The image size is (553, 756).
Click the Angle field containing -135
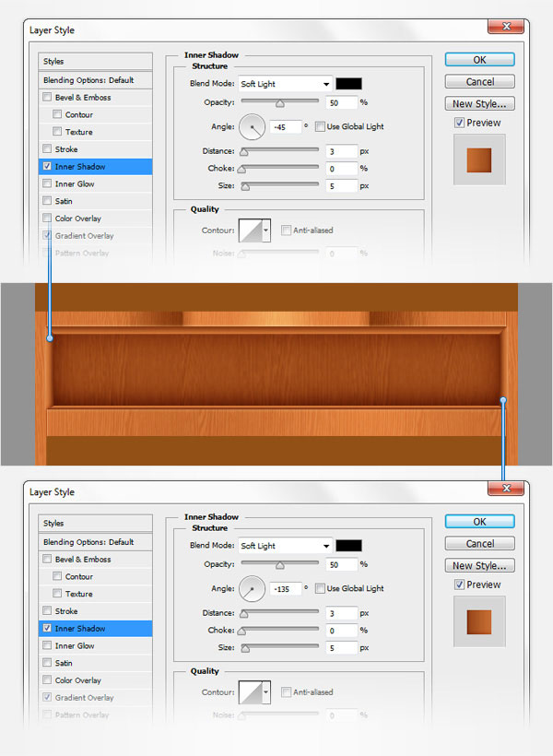click(286, 589)
